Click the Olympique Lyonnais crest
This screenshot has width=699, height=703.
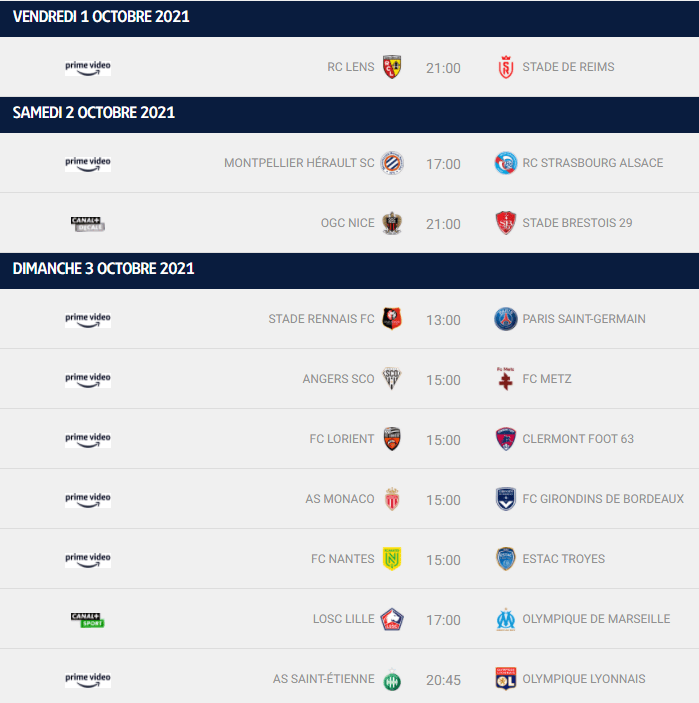coord(506,678)
